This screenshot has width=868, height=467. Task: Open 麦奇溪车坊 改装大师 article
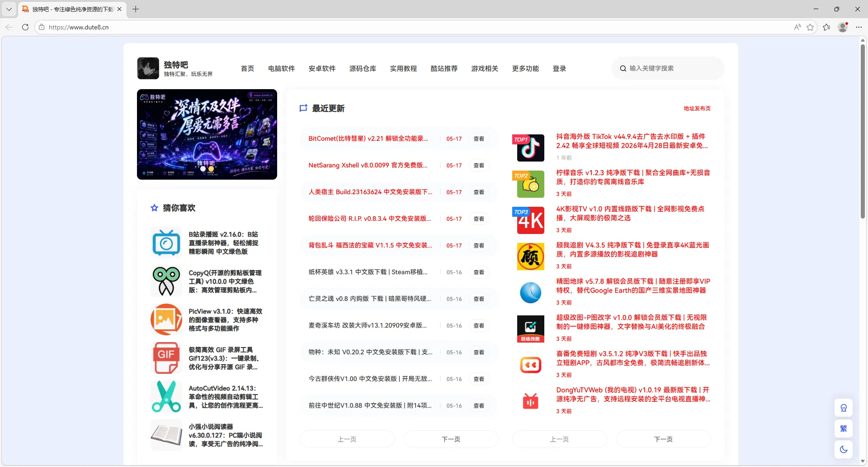pos(367,325)
